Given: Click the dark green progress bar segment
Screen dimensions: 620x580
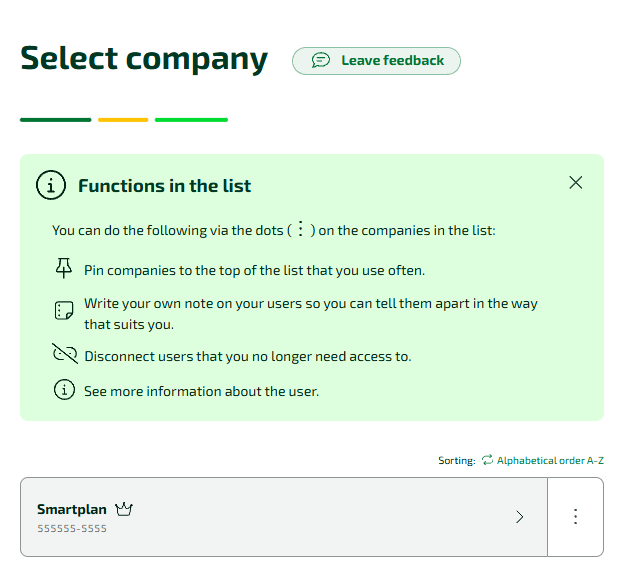Looking at the screenshot, I should (56, 120).
